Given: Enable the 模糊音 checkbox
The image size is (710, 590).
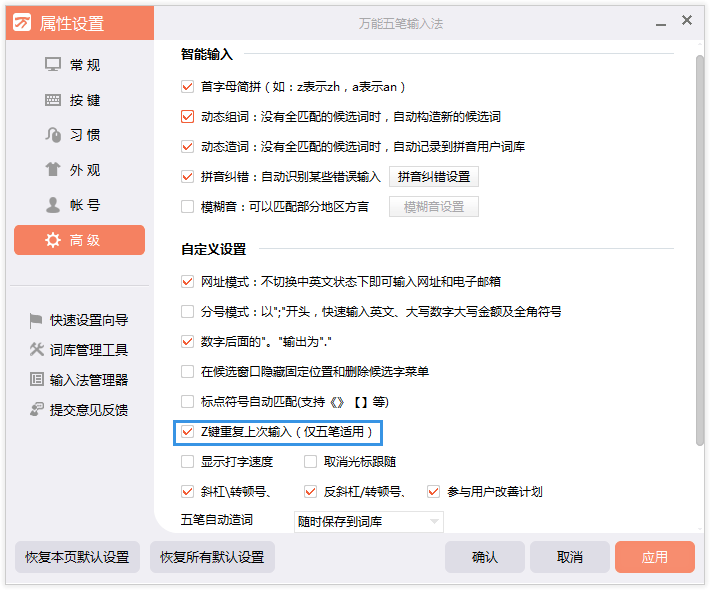Looking at the screenshot, I should coord(187,207).
